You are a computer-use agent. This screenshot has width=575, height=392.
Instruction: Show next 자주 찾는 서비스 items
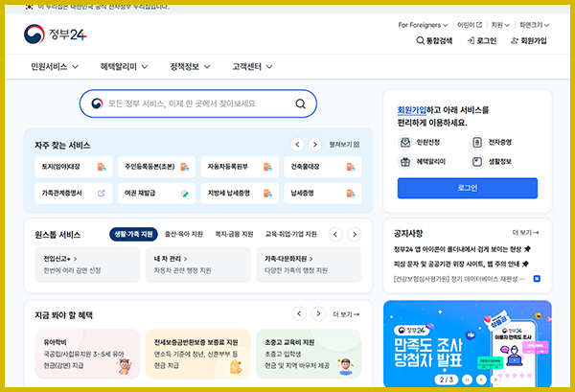coord(315,145)
